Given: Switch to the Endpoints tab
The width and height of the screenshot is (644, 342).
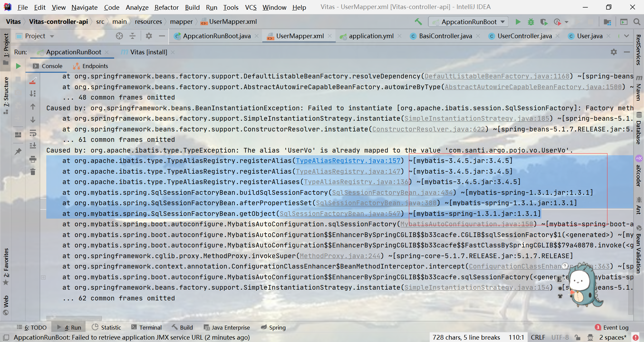Looking at the screenshot, I should click(x=91, y=66).
